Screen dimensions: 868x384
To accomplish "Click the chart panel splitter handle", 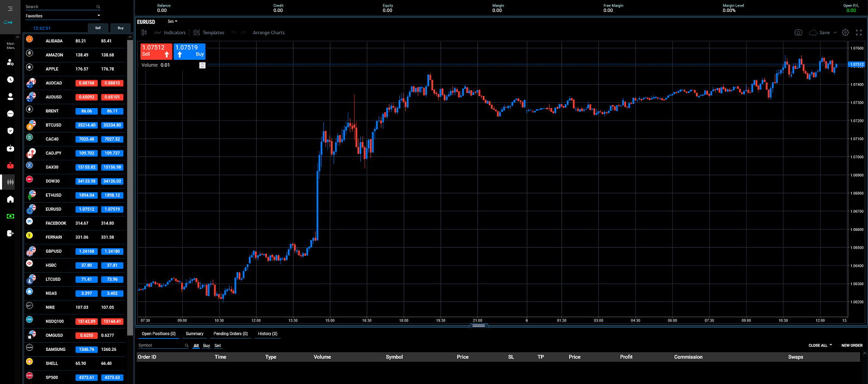I will [478, 326].
